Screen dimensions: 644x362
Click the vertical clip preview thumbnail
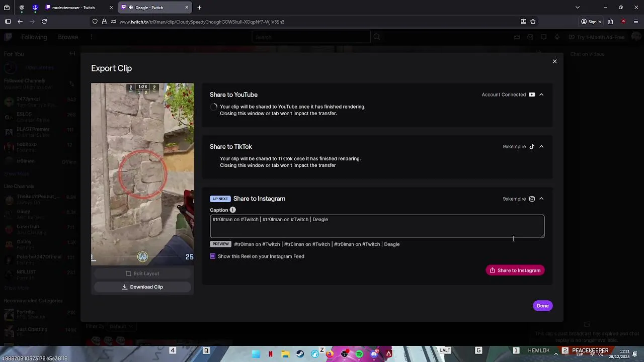point(142,174)
